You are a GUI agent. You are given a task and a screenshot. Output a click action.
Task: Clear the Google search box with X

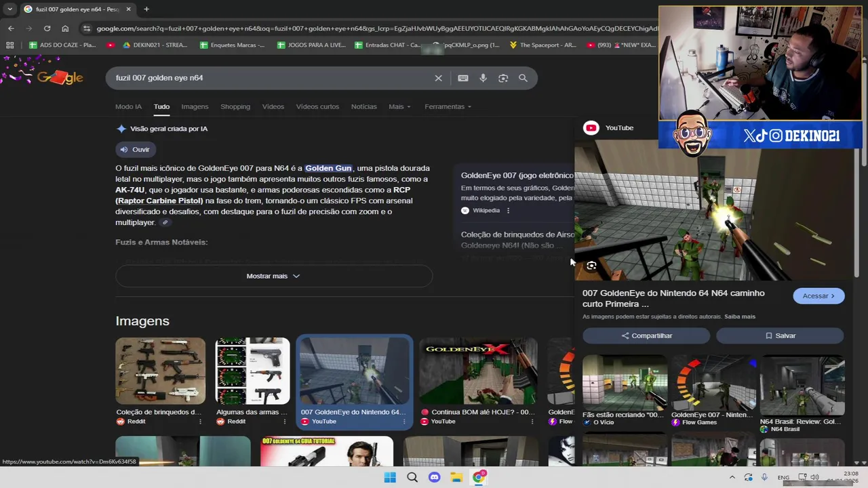click(438, 78)
